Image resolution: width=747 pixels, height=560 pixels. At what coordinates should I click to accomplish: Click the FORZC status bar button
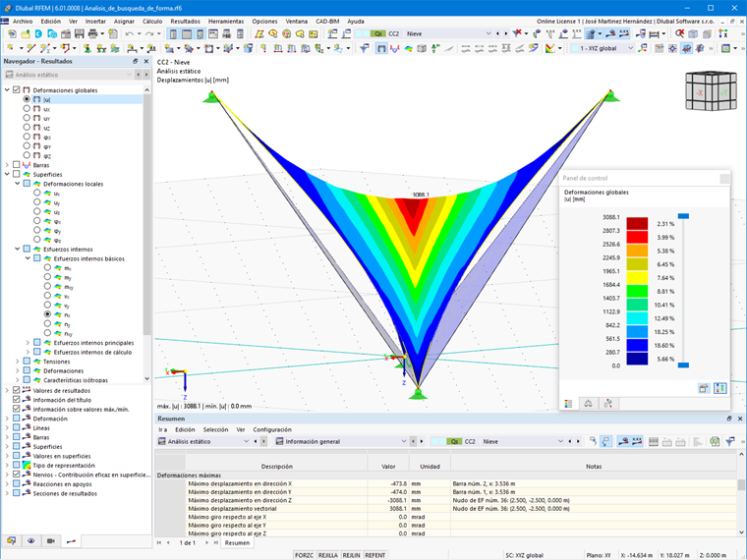pyautogui.click(x=304, y=555)
